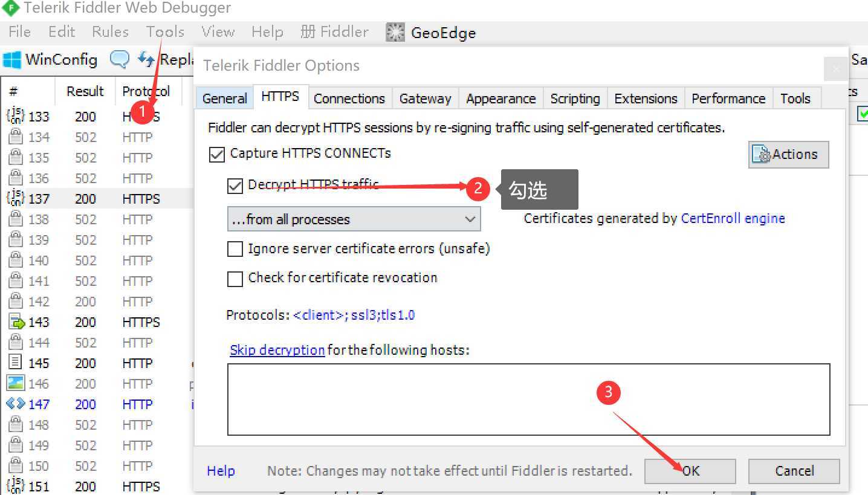The width and height of the screenshot is (868, 495).
Task: Click the Fiddler book icon in menu bar
Action: (x=308, y=31)
